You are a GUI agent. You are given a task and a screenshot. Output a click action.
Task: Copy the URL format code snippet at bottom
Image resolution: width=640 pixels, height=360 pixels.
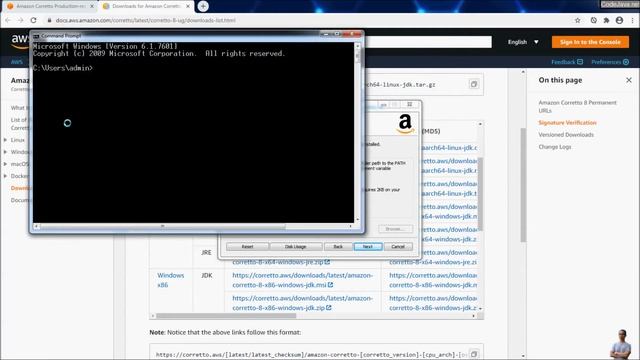473,354
